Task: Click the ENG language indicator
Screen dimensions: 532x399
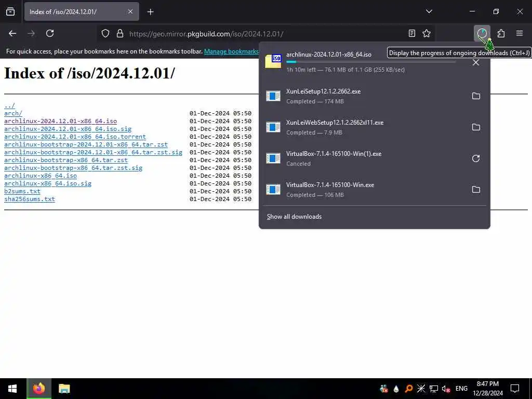Action: [x=461, y=389]
